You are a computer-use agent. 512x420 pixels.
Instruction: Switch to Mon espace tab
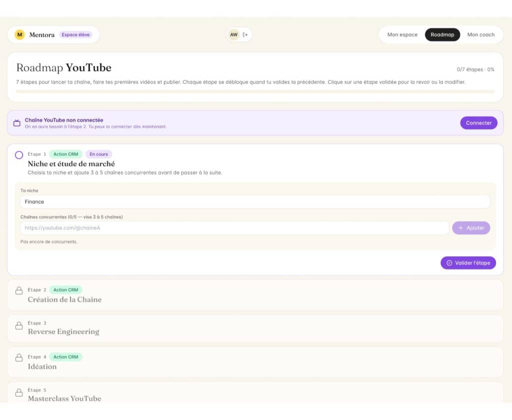(402, 34)
